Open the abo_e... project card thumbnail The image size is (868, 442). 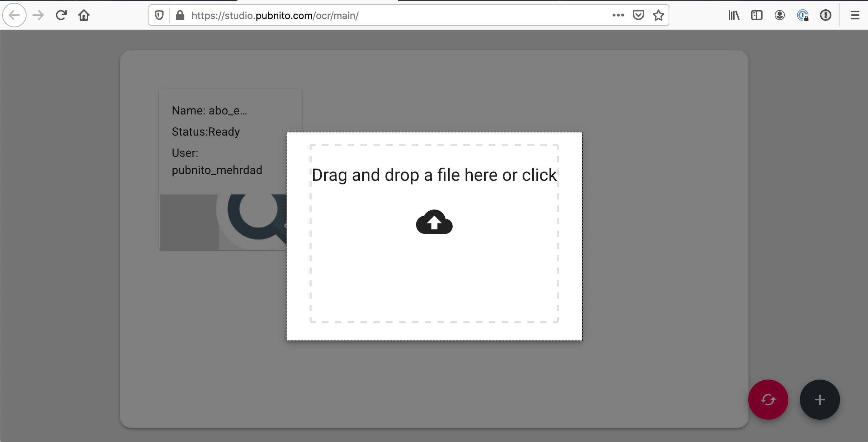click(x=223, y=222)
